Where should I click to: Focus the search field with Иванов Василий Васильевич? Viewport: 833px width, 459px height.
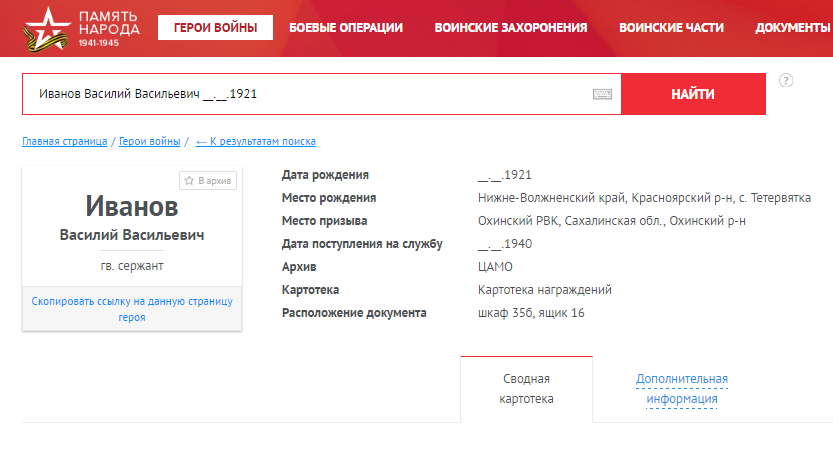(321, 94)
